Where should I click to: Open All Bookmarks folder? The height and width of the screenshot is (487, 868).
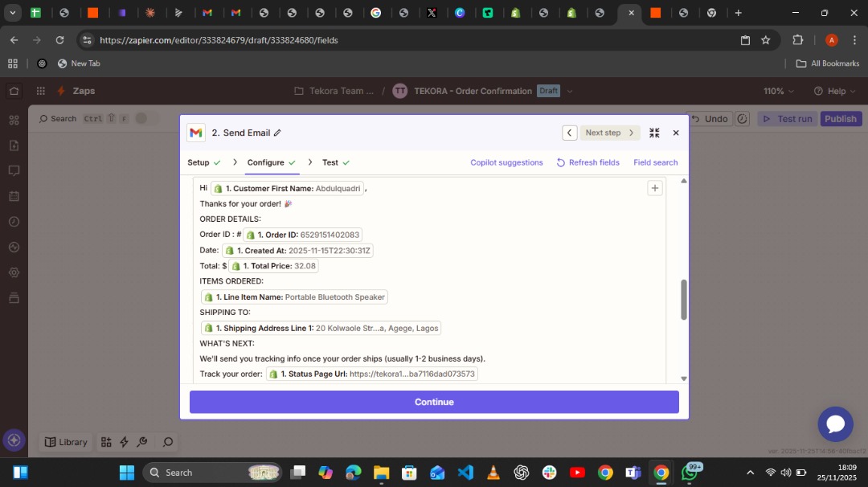(828, 63)
